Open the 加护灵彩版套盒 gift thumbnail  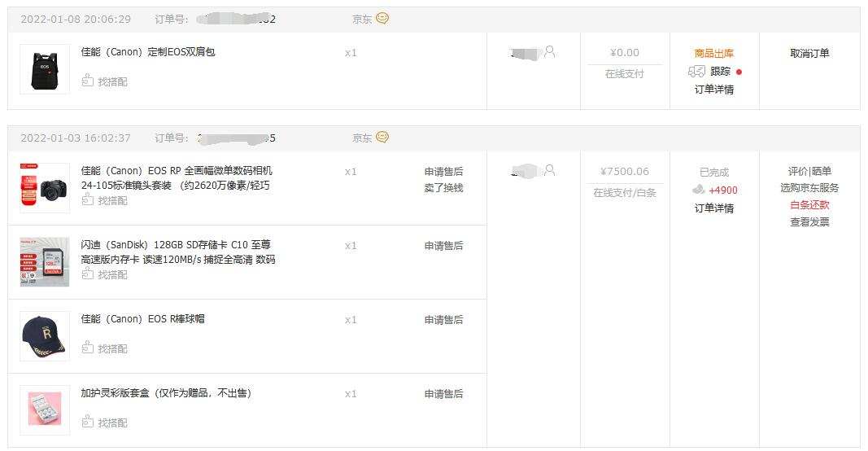pos(45,410)
